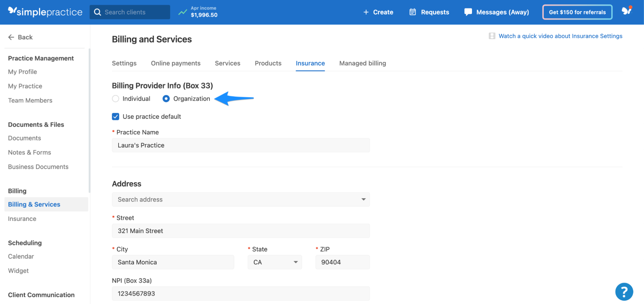
Task: Switch to the Products tab
Action: pyautogui.click(x=268, y=63)
